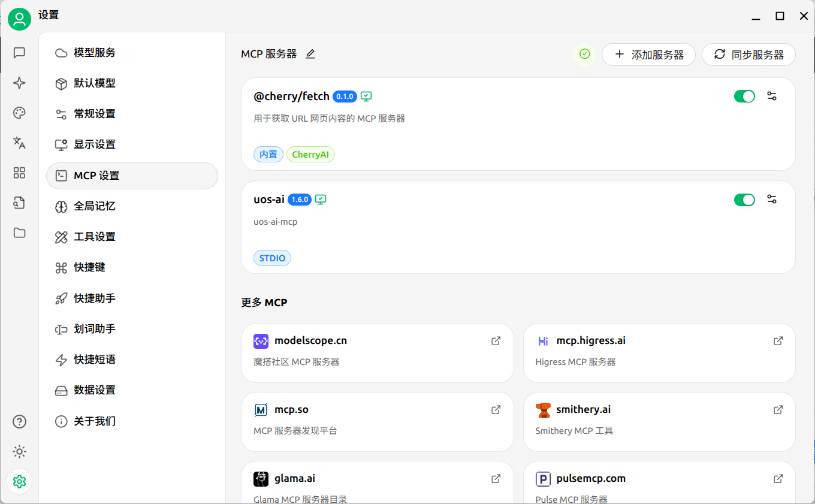Click the 内置 tag on @cherry/fetch
Screen dimensions: 815x504
[x=268, y=155]
